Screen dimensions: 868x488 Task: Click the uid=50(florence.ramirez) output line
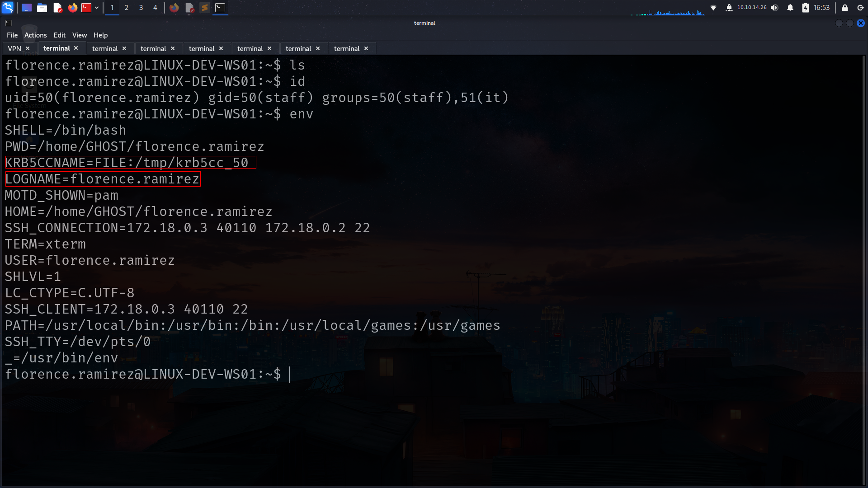[257, 98]
